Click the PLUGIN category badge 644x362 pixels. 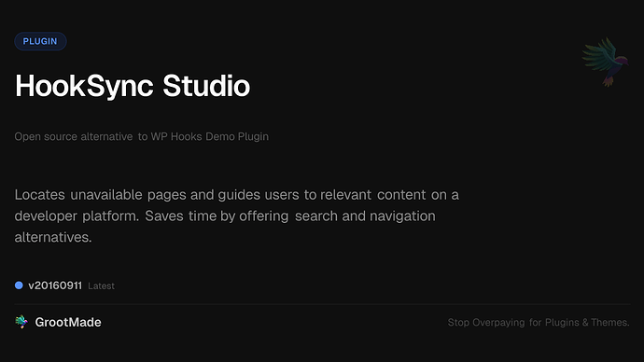(40, 41)
